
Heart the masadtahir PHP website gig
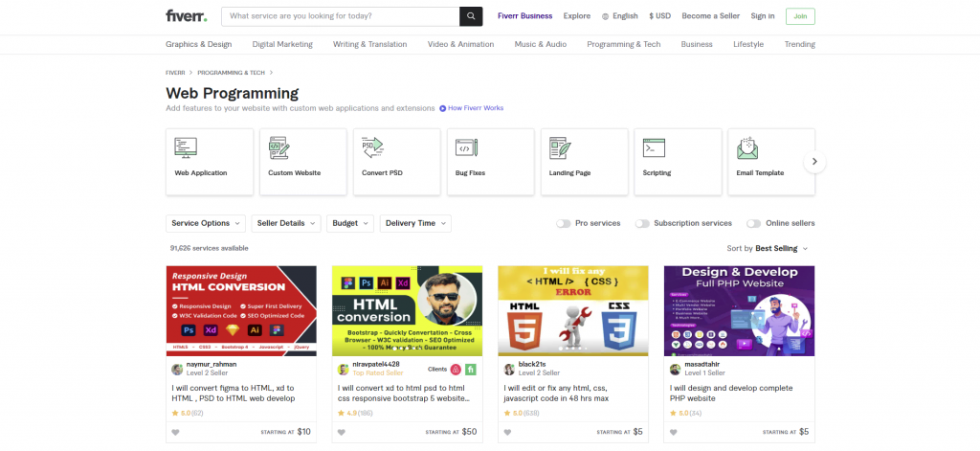tap(675, 432)
